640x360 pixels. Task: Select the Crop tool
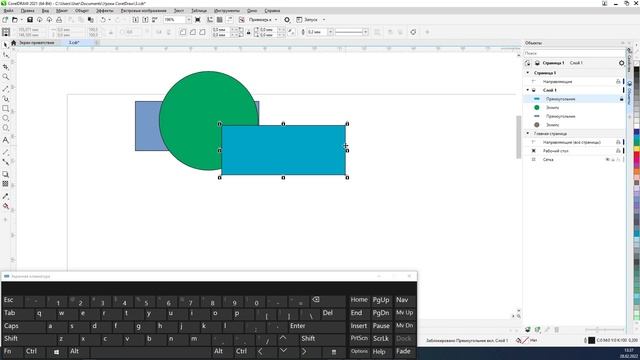[x=5, y=67]
